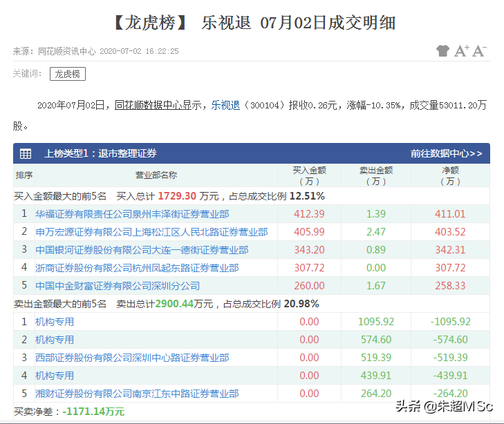Image resolution: width=504 pixels, height=424 pixels.
Task: Select the 买入金额（万） column header
Action: (x=309, y=175)
